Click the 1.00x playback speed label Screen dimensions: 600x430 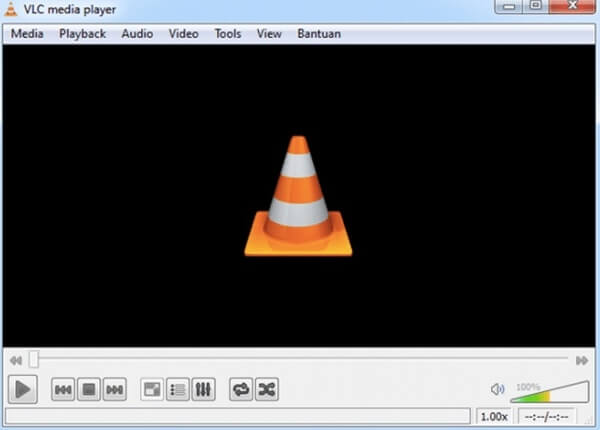494,416
